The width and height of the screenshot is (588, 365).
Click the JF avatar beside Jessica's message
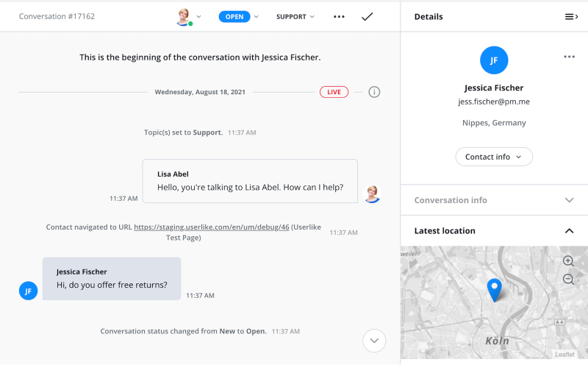tap(28, 291)
